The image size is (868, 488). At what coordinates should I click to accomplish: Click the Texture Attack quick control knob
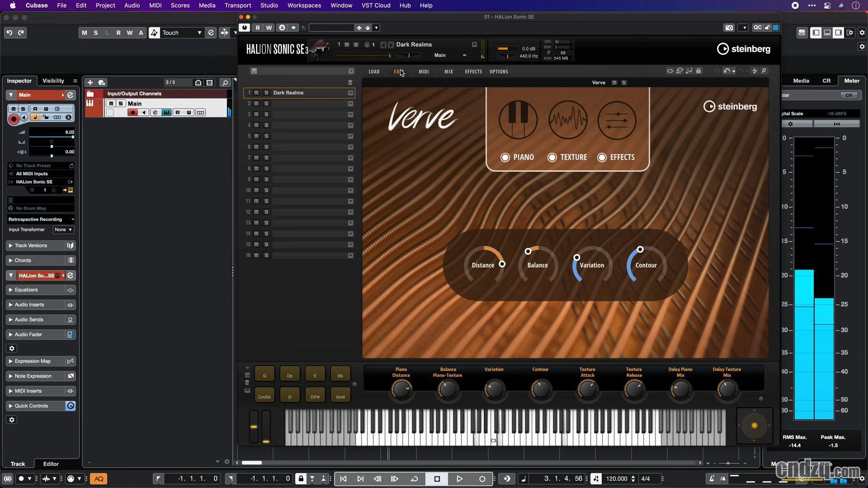click(587, 389)
